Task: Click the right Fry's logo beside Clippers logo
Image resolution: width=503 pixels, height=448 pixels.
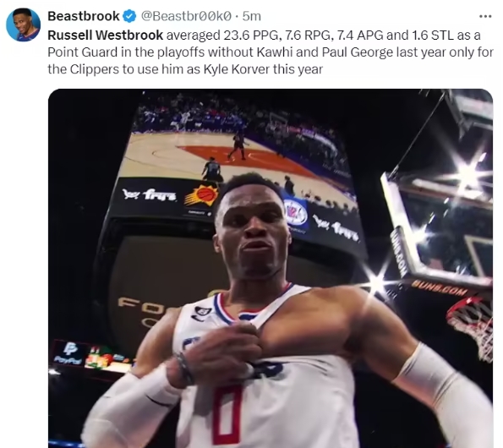Action: click(x=336, y=227)
